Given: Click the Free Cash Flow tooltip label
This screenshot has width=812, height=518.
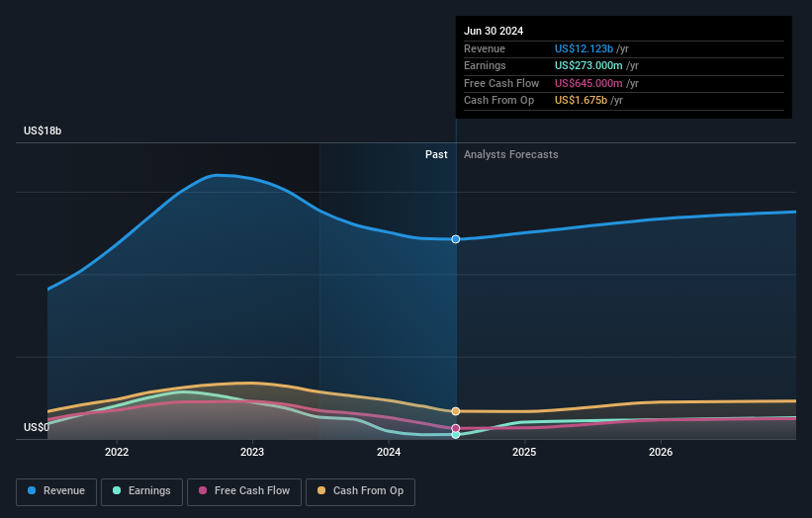Looking at the screenshot, I should tap(501, 83).
